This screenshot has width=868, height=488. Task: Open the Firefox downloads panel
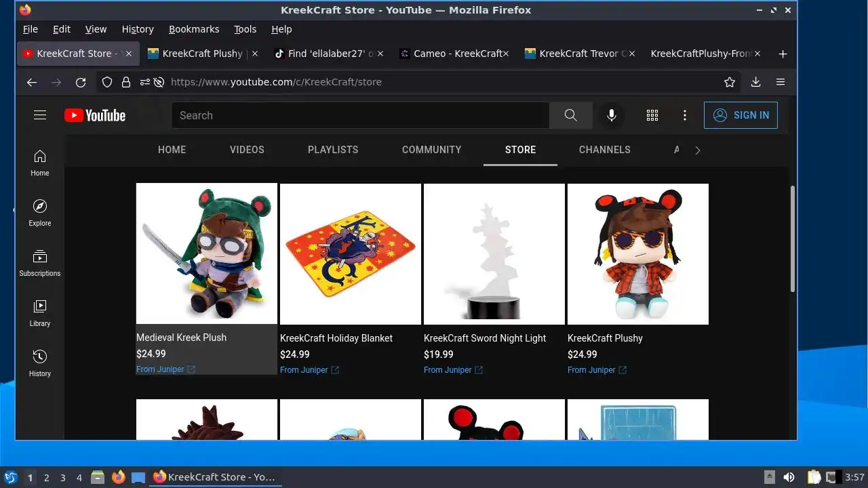click(755, 82)
